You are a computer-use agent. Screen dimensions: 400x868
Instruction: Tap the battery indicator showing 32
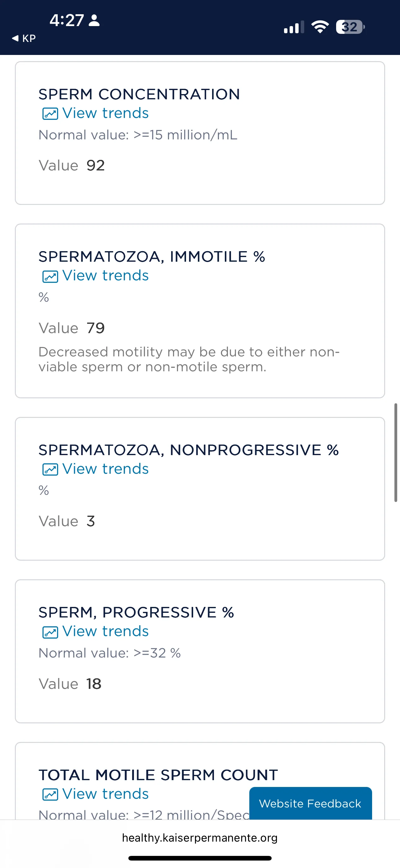tap(350, 27)
